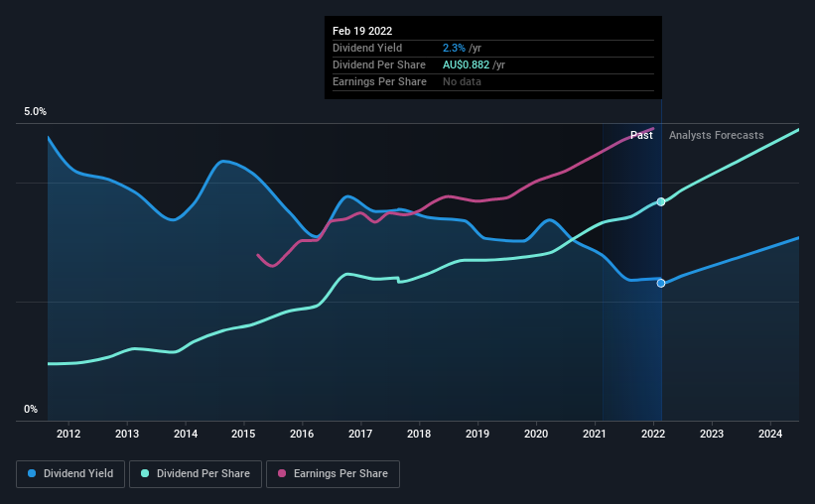The width and height of the screenshot is (815, 504).
Task: Click the pink Earnings Per Share legend dot
Action: click(282, 473)
